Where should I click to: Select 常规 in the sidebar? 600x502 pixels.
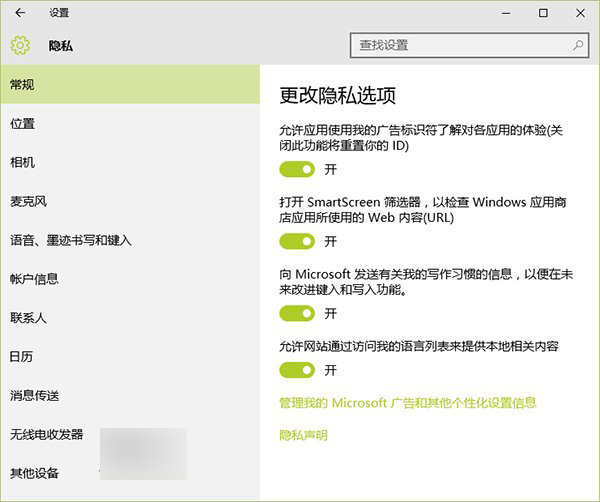point(22,85)
